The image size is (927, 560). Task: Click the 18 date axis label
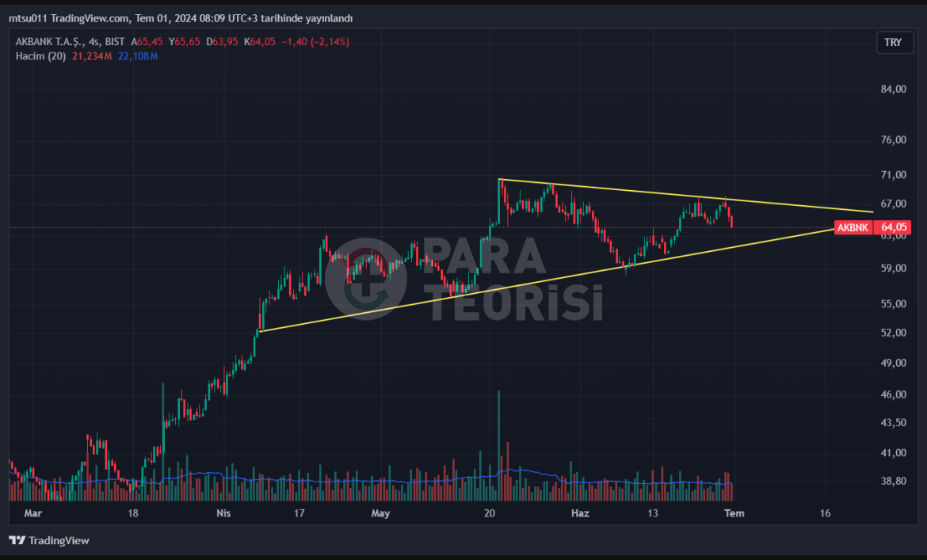pyautogui.click(x=133, y=513)
